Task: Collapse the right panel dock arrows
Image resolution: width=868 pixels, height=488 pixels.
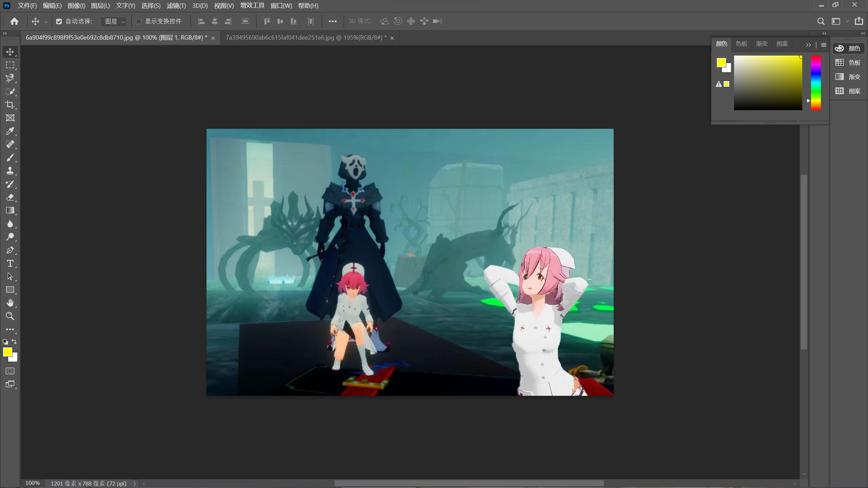Action: (863, 33)
